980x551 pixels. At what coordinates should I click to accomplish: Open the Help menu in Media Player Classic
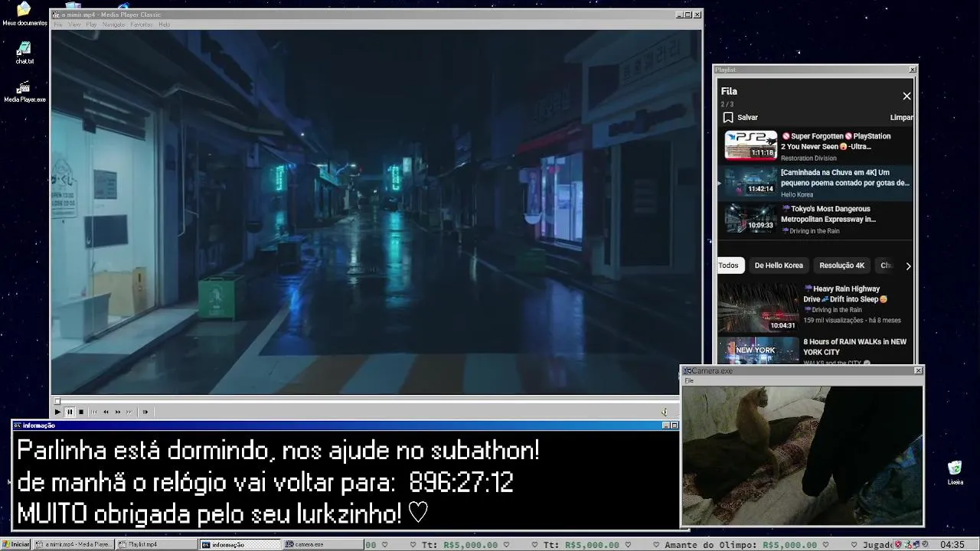(x=164, y=24)
